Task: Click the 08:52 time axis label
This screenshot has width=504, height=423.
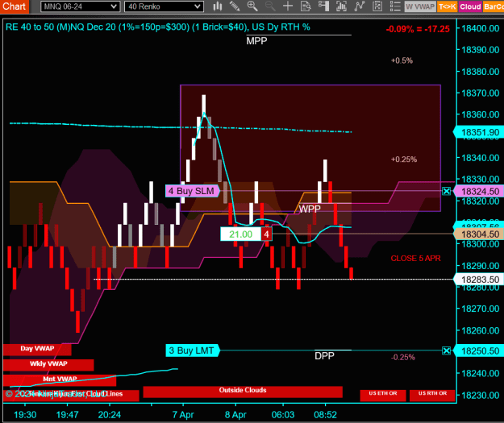Action: click(x=325, y=415)
